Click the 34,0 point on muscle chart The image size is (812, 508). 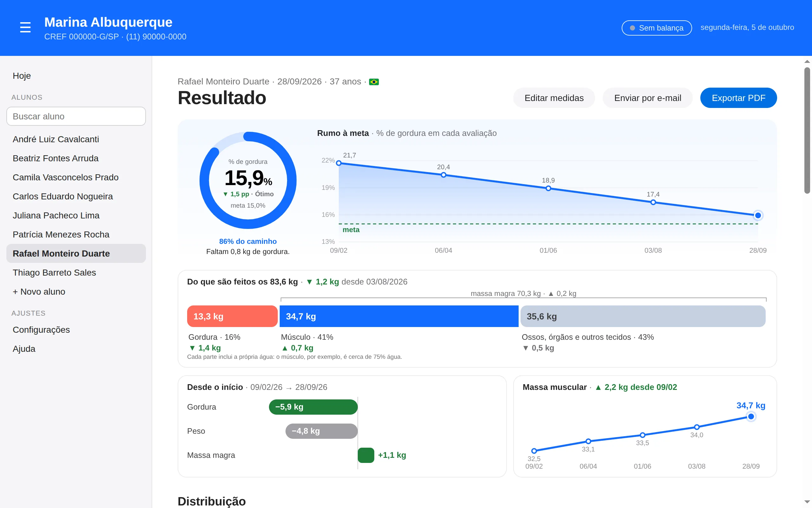click(697, 427)
